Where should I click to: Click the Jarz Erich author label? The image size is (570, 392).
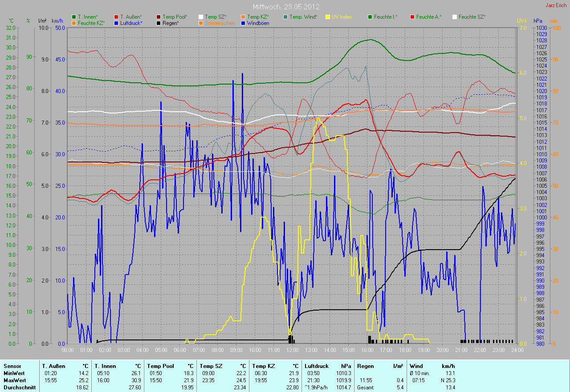click(557, 5)
